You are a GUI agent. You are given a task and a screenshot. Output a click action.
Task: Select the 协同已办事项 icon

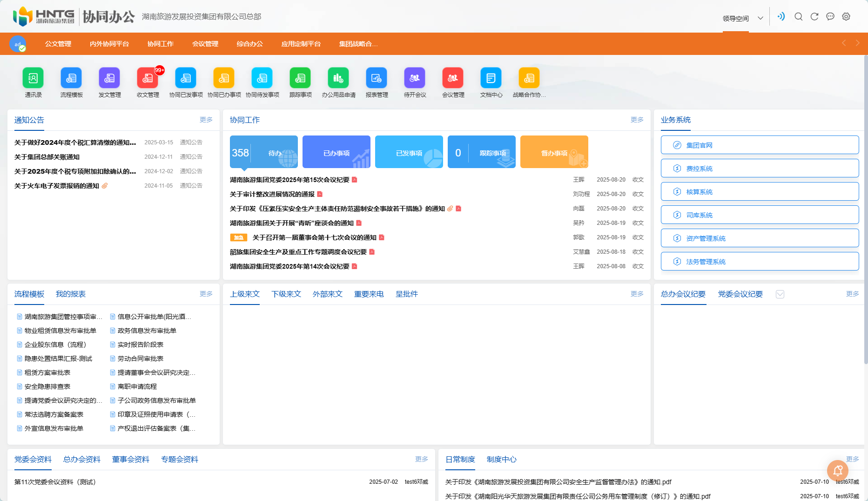coord(224,78)
